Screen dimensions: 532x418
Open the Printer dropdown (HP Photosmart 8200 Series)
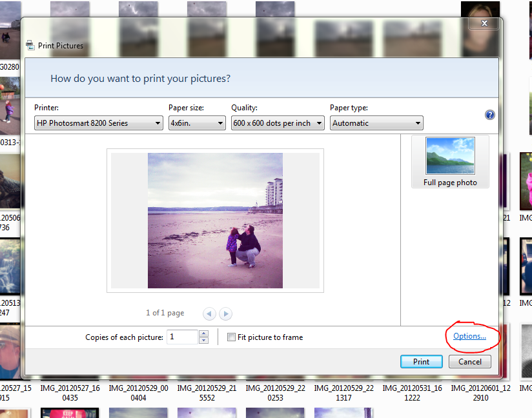(98, 123)
